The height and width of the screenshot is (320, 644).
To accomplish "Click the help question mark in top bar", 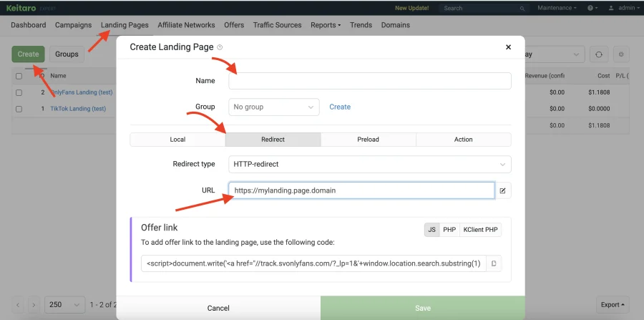I will point(591,8).
